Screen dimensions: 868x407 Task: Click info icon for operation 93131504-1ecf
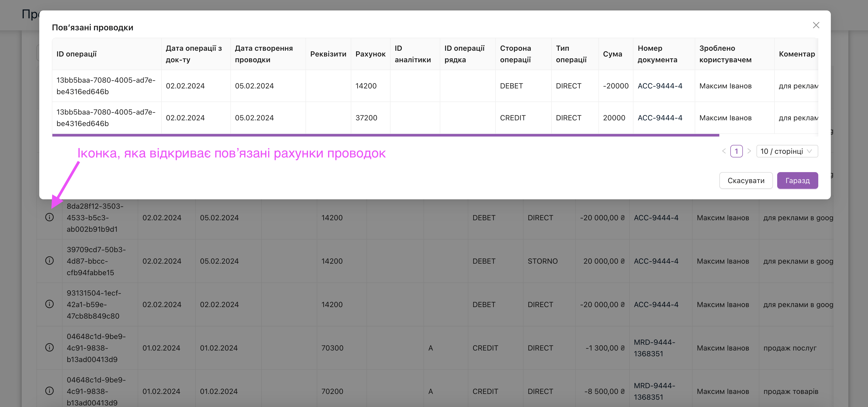[x=49, y=304]
